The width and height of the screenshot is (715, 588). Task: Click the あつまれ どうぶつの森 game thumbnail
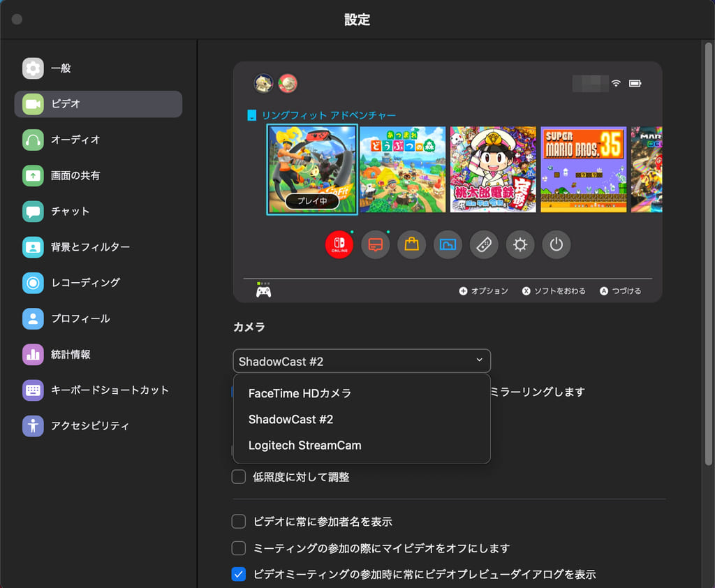pos(403,169)
